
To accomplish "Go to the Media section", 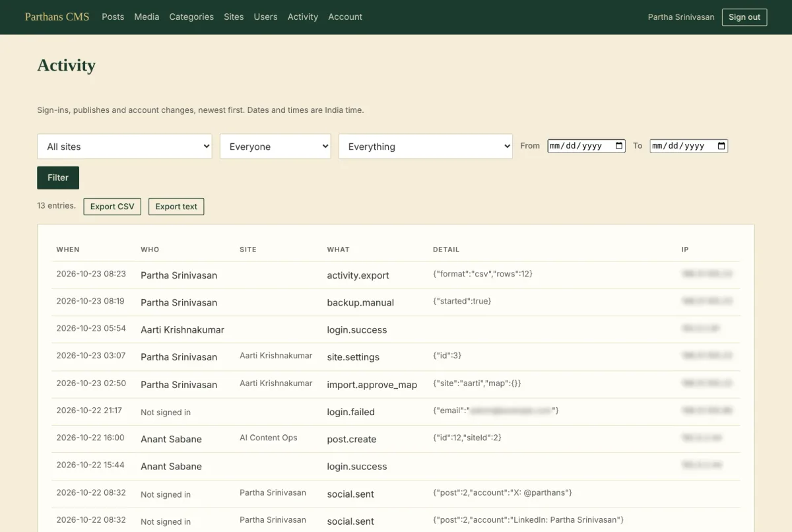I will click(x=147, y=17).
